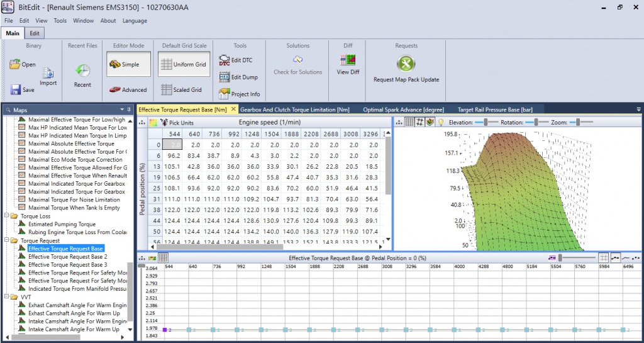Screen dimensions: 644x343
Task: Adjust the Rotation slider
Action: tap(537, 123)
